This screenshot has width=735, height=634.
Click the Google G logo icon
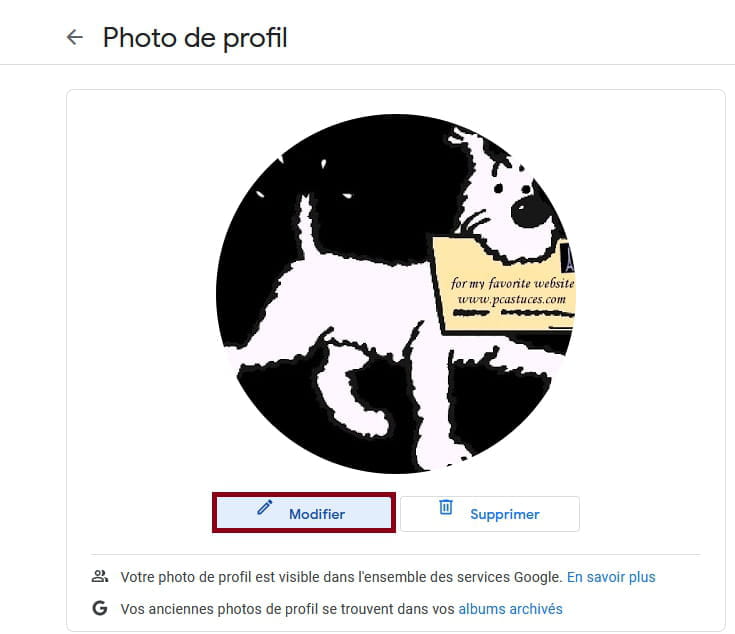coord(100,608)
